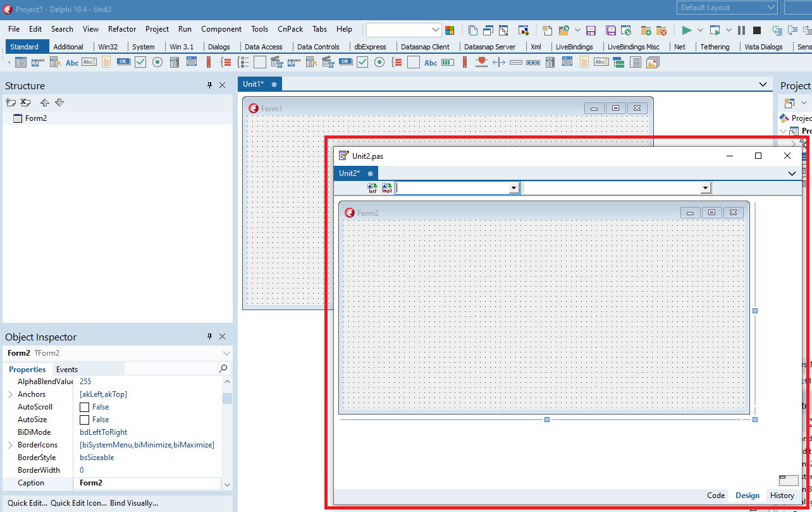This screenshot has height=512, width=812.
Task: Click the Caption value field showing Form2
Action: click(x=147, y=483)
